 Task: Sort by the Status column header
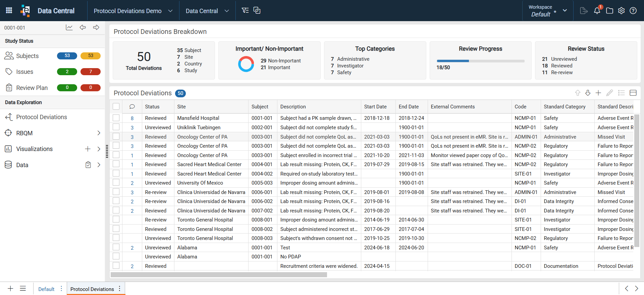coord(152,107)
